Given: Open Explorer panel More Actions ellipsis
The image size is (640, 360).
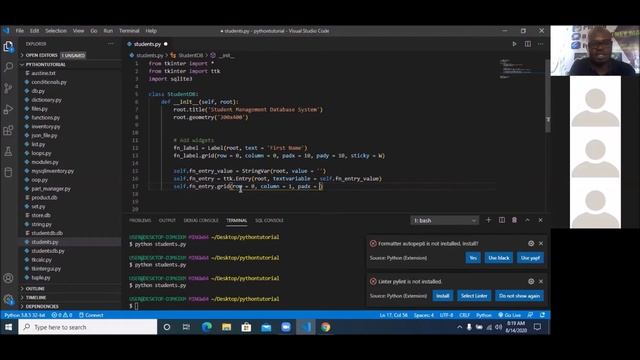Looking at the screenshot, I should pyautogui.click(x=111, y=44).
